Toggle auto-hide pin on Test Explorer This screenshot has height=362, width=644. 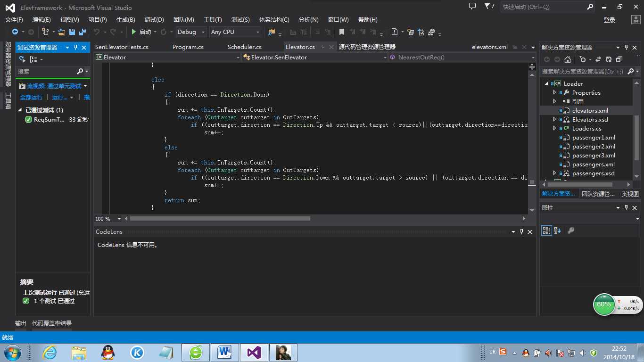coord(75,48)
